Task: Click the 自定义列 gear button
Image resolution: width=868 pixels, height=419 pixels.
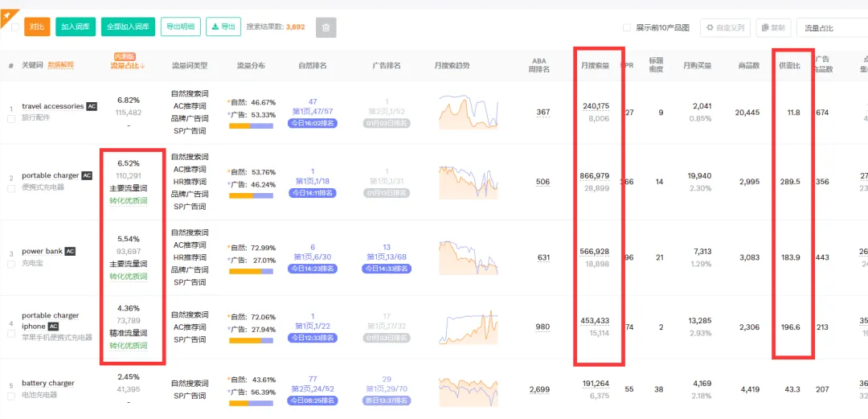Action: click(x=725, y=27)
